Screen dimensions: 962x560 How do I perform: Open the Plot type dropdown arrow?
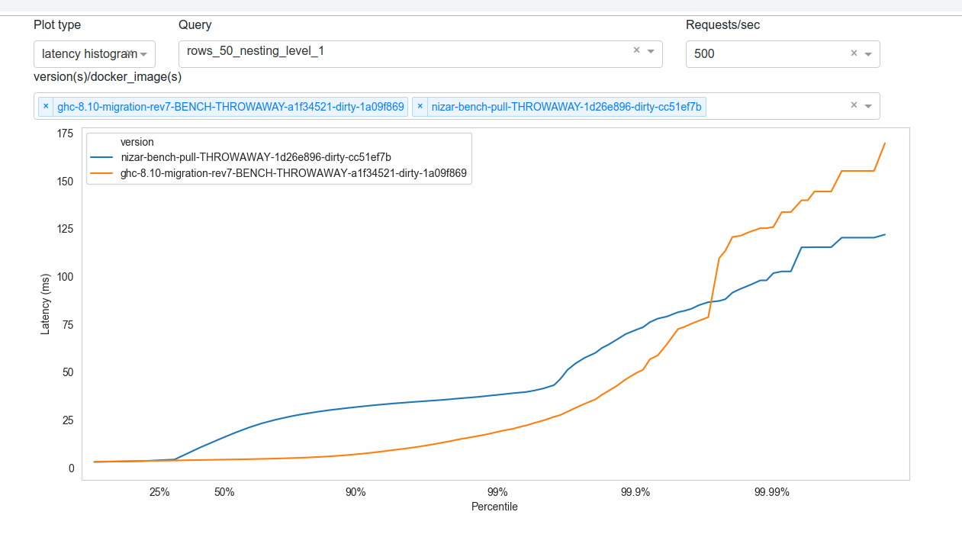coord(143,54)
